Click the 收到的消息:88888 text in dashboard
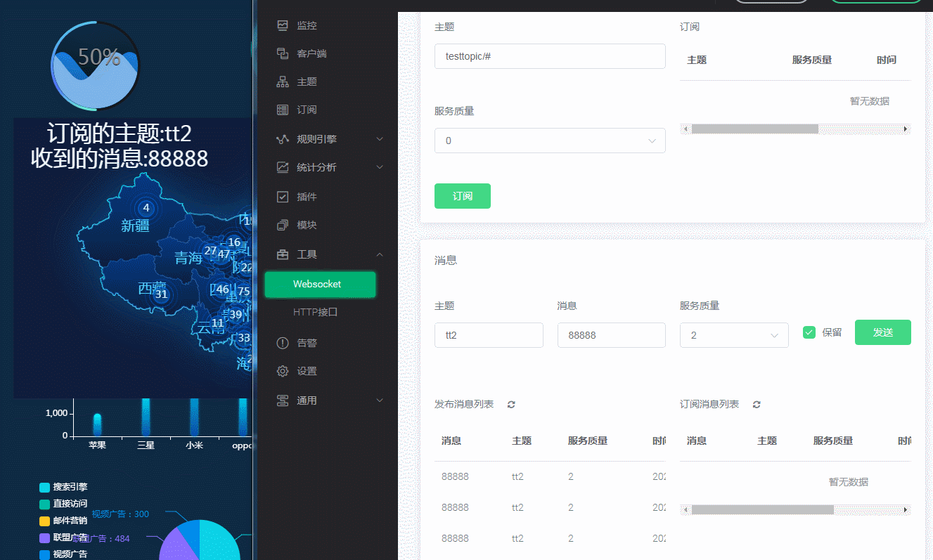The image size is (933, 560). tap(120, 159)
